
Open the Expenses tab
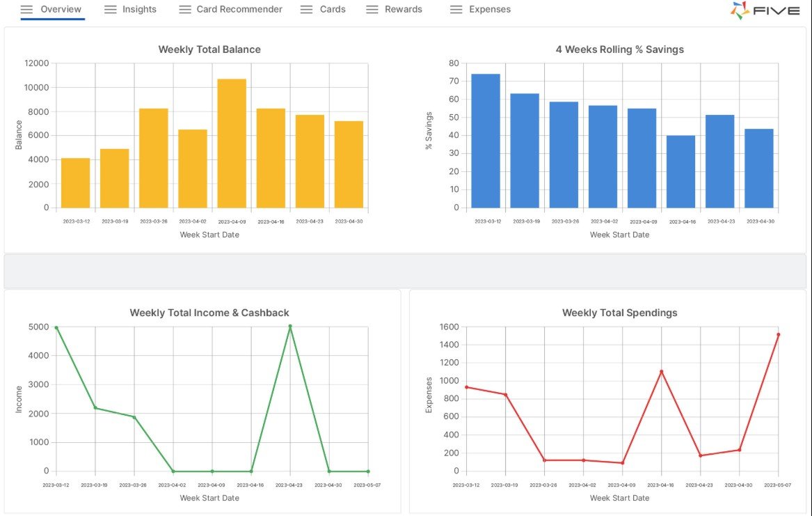pos(490,10)
